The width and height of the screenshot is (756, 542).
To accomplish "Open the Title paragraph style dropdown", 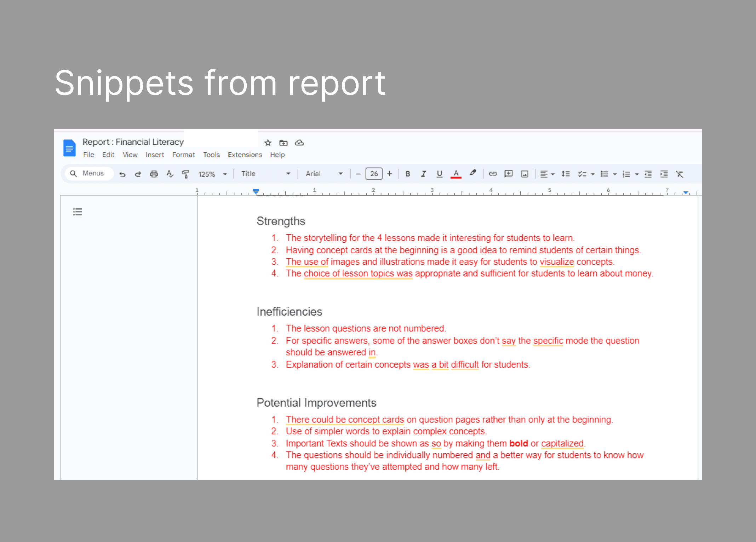I will (265, 174).
